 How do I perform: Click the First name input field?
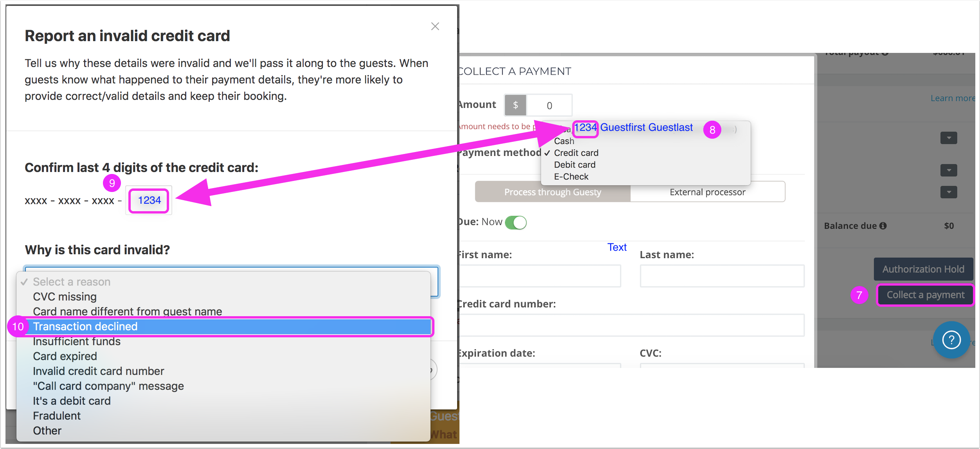click(x=539, y=276)
